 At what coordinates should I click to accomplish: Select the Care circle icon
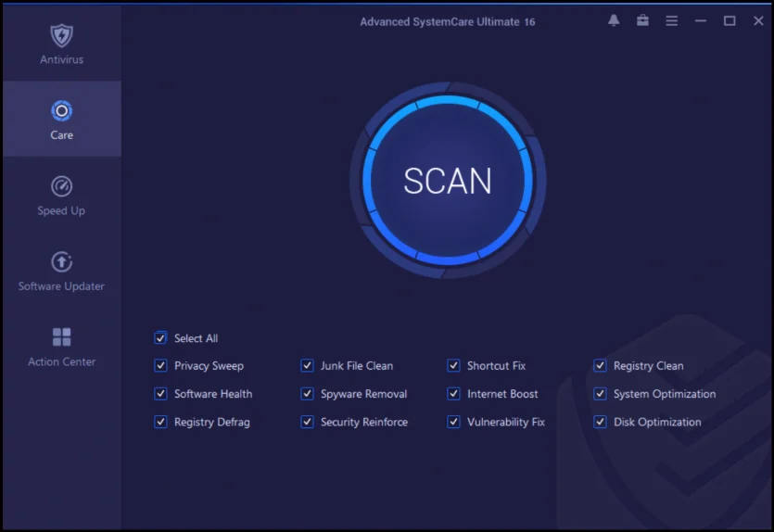tap(62, 111)
